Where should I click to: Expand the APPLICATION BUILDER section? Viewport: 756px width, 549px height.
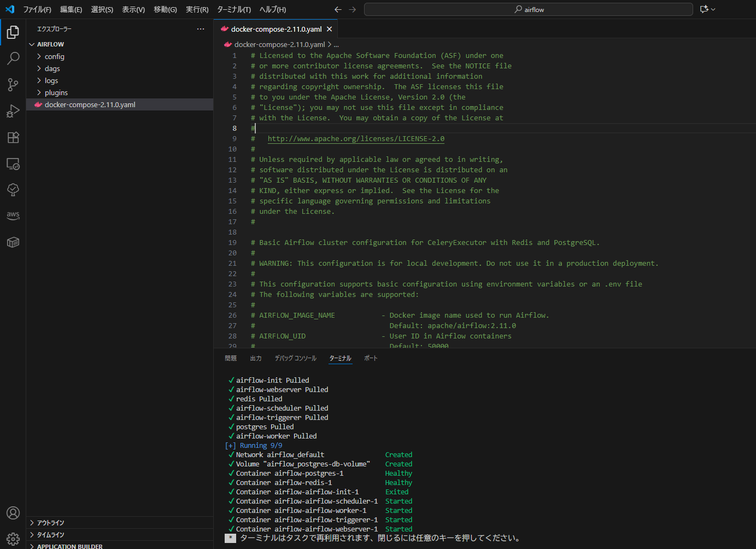pyautogui.click(x=120, y=546)
